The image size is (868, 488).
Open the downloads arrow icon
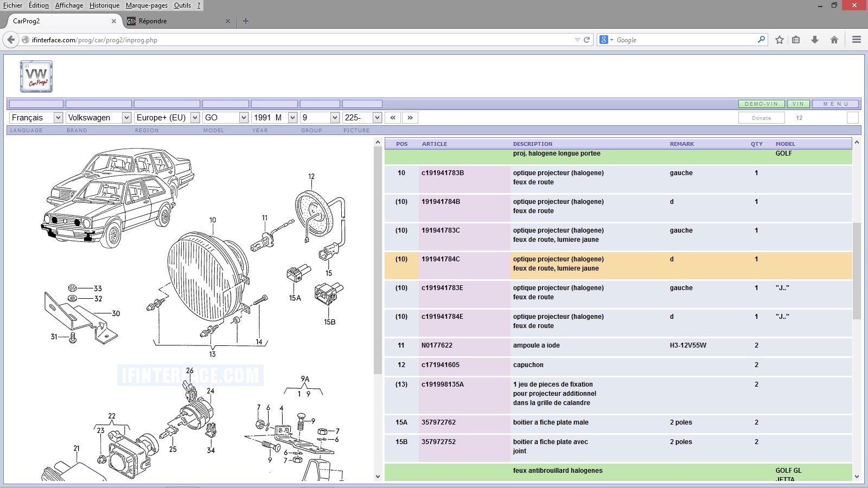[814, 40]
